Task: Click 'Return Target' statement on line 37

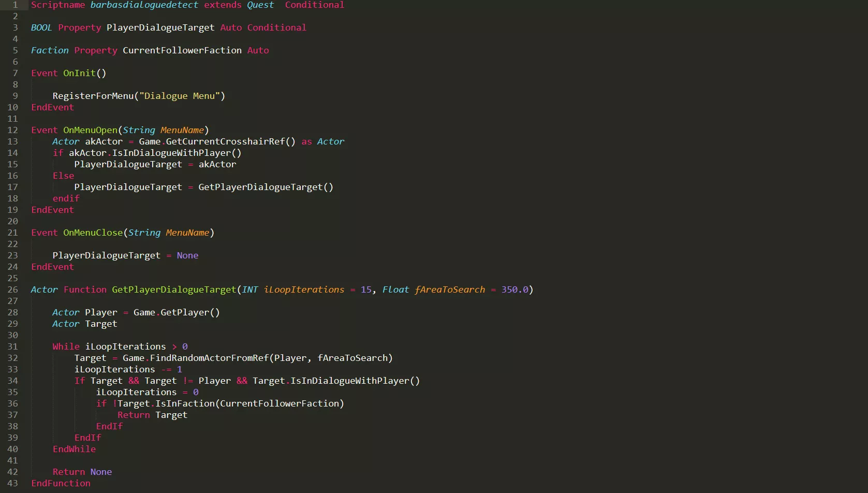Action: coord(152,415)
